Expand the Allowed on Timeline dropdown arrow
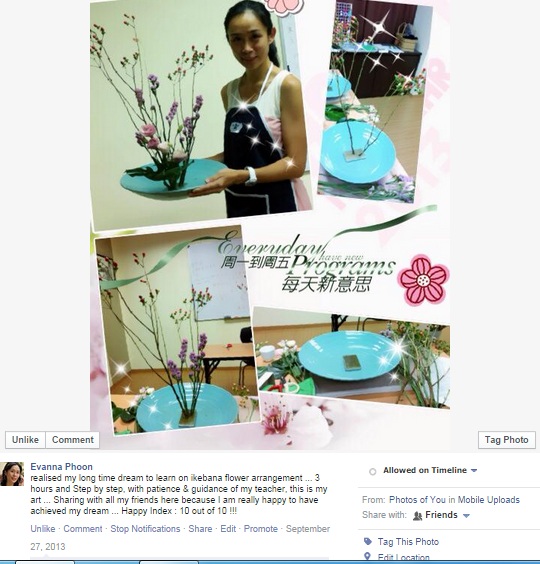 tap(474, 470)
